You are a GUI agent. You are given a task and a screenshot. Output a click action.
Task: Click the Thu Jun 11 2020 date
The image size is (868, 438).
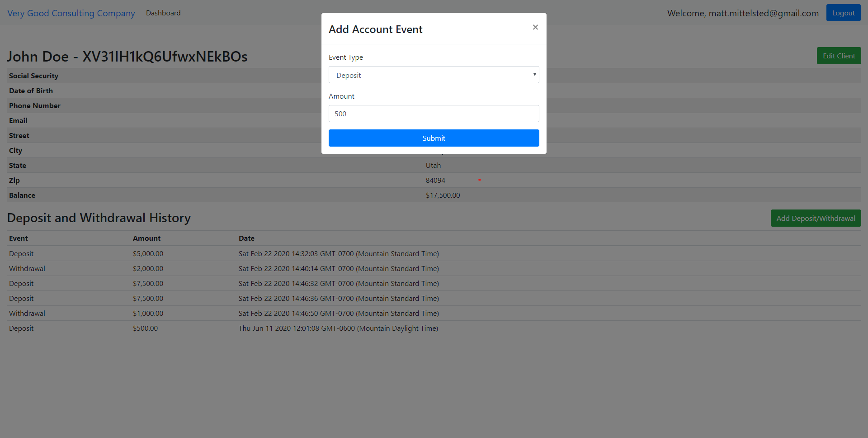338,328
